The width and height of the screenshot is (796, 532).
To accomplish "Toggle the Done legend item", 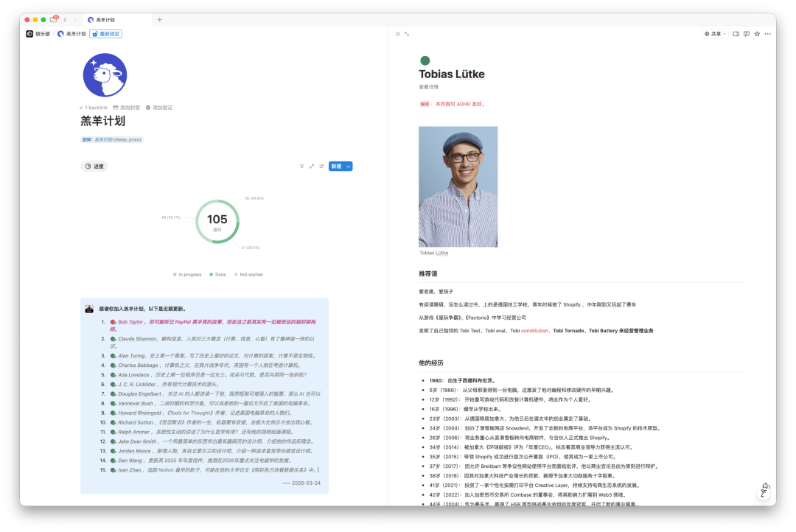I will pos(217,275).
